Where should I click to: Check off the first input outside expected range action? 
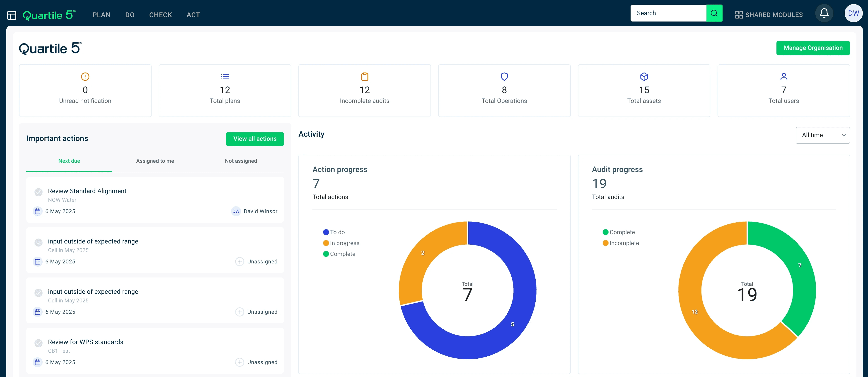click(39, 242)
